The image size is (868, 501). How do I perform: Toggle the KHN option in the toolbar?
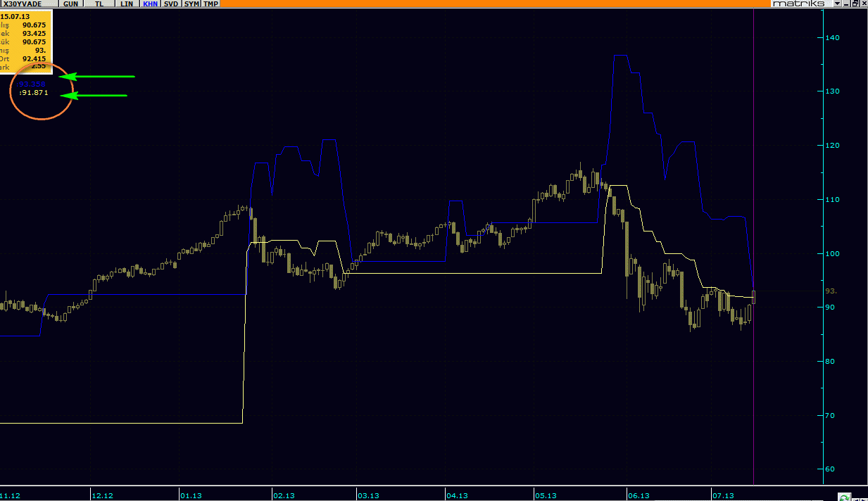click(x=150, y=4)
